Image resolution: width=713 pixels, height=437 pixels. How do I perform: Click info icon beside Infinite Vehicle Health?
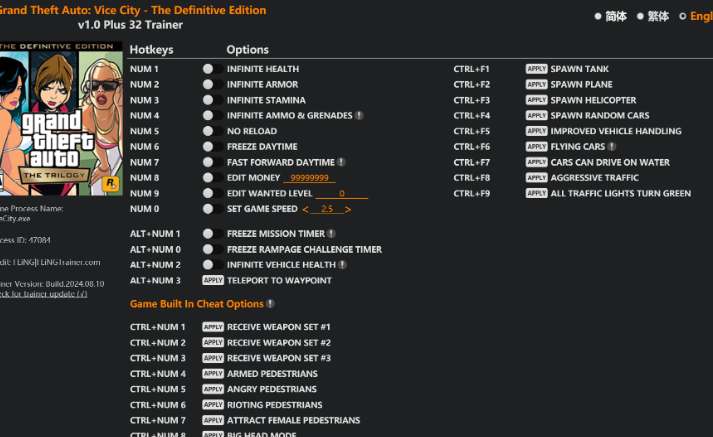pyautogui.click(x=342, y=265)
